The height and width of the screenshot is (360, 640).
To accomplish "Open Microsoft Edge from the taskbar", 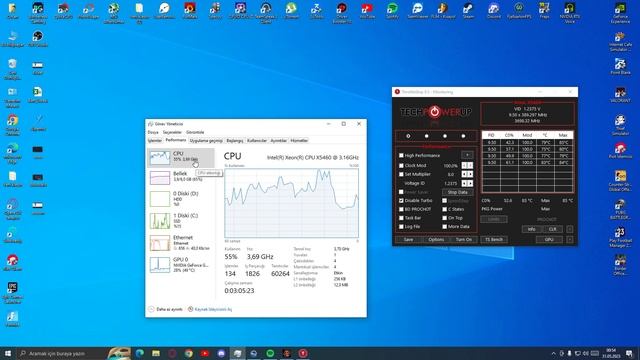I will [140, 353].
